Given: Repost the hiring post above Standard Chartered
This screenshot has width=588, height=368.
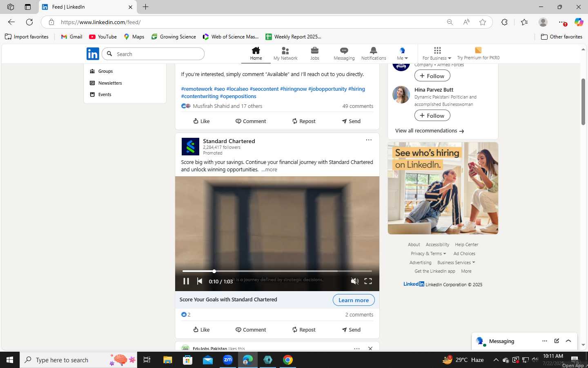Looking at the screenshot, I should pyautogui.click(x=304, y=121).
